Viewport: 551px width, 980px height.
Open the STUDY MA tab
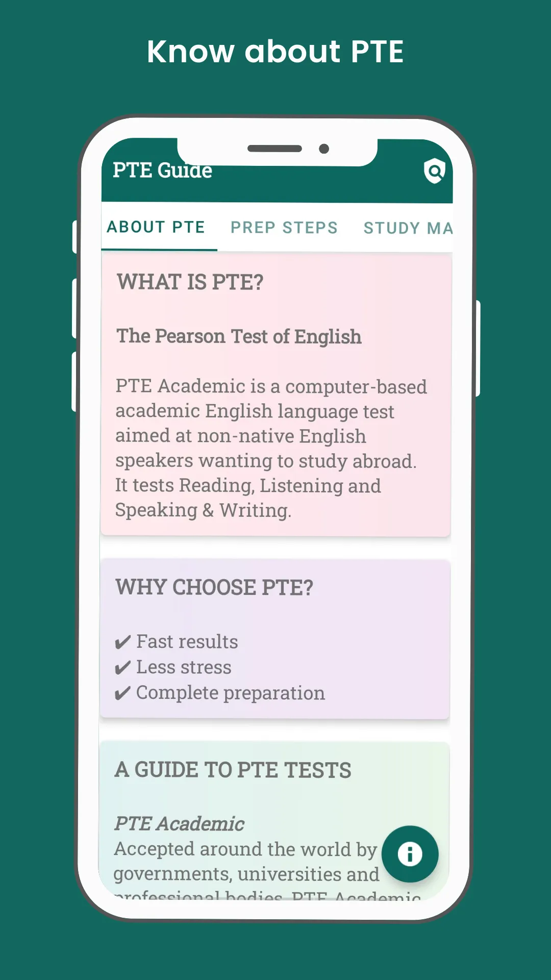click(408, 228)
